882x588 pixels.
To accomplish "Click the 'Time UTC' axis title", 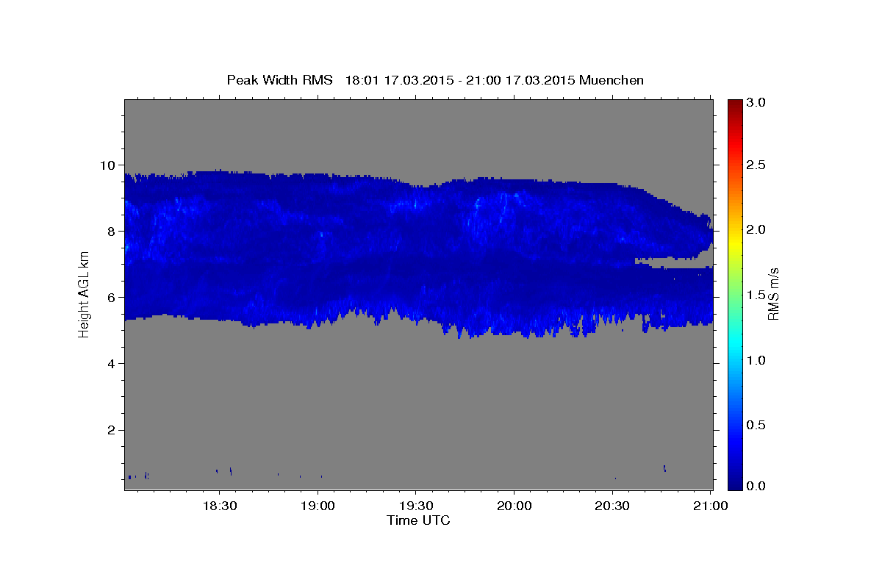I will coord(418,521).
